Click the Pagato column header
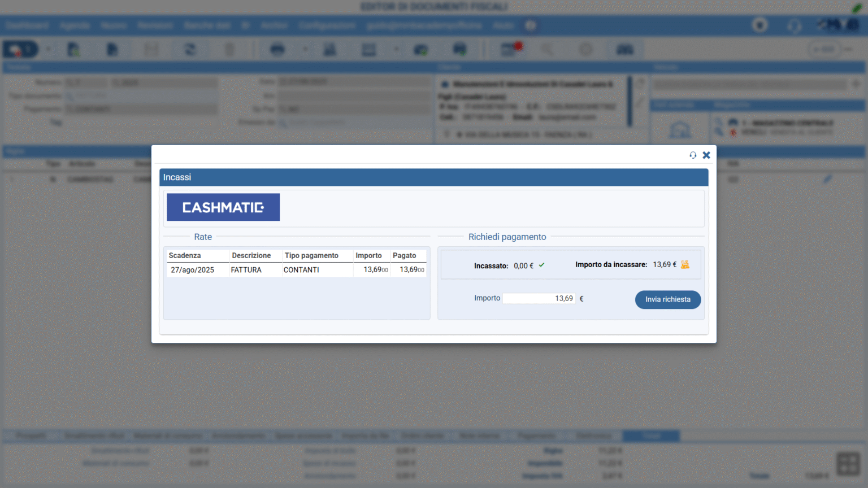868x488 pixels. tap(405, 255)
